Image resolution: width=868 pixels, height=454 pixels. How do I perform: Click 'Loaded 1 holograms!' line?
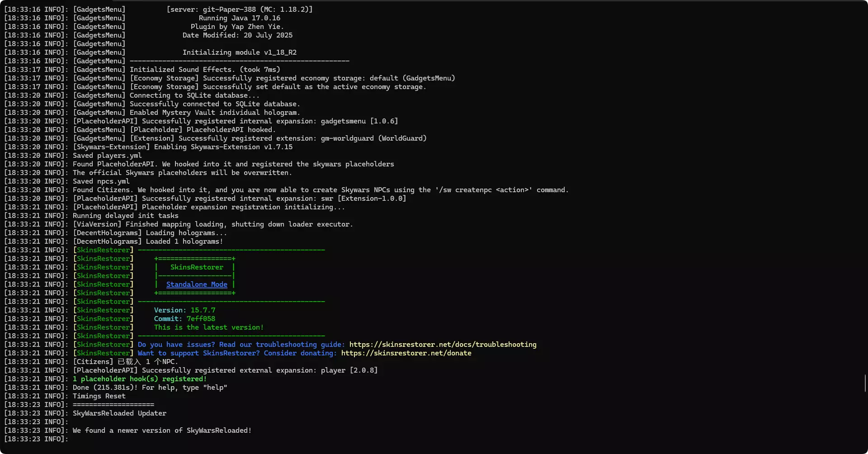[x=184, y=241]
